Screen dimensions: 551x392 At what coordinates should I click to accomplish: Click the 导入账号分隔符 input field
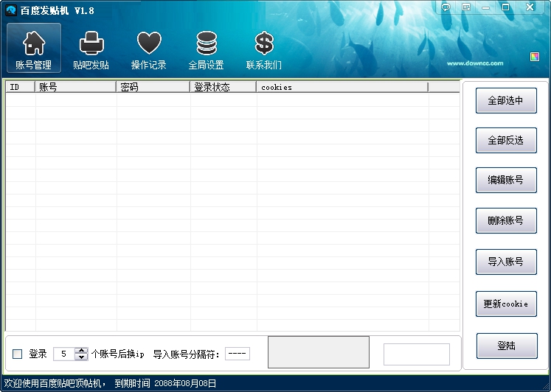click(x=238, y=354)
